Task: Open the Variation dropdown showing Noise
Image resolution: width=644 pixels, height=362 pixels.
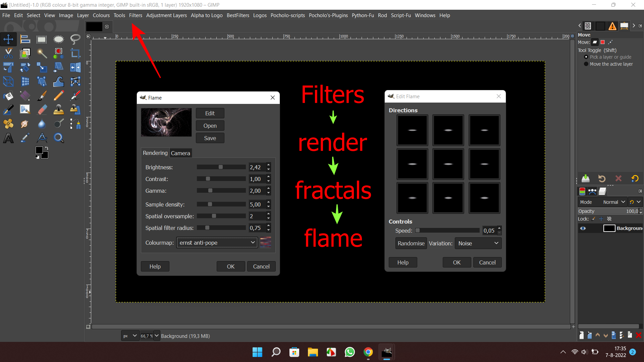Action: point(478,243)
